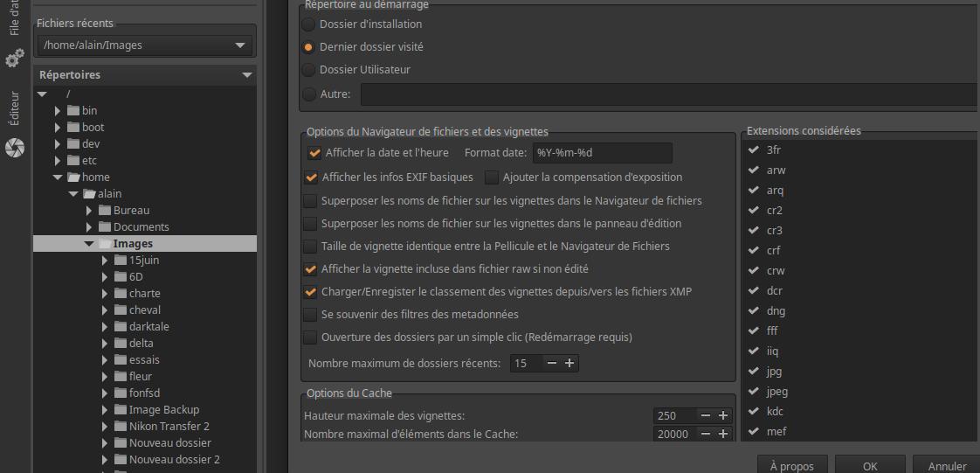
Task: Click the Autre directory path field
Action: click(670, 94)
